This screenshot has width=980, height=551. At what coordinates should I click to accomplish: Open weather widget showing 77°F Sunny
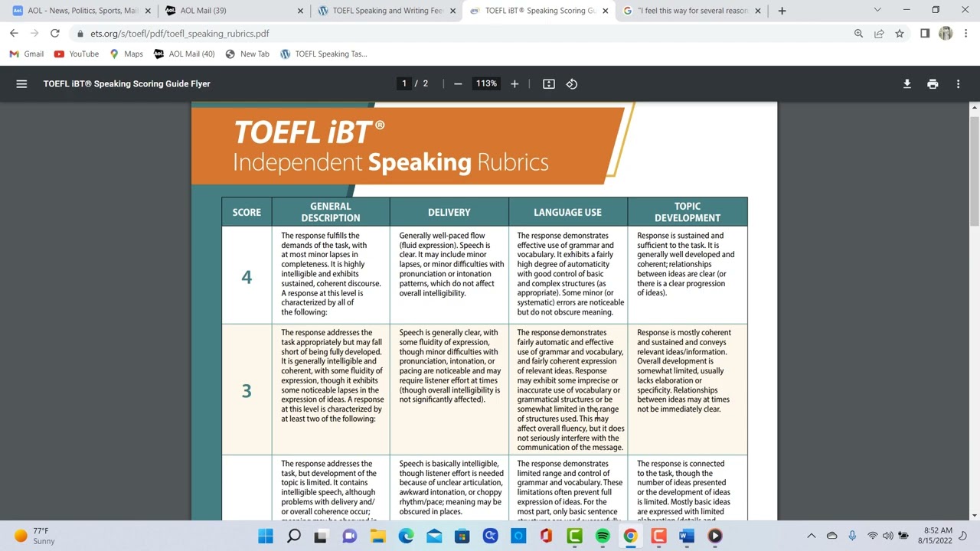[x=34, y=536]
